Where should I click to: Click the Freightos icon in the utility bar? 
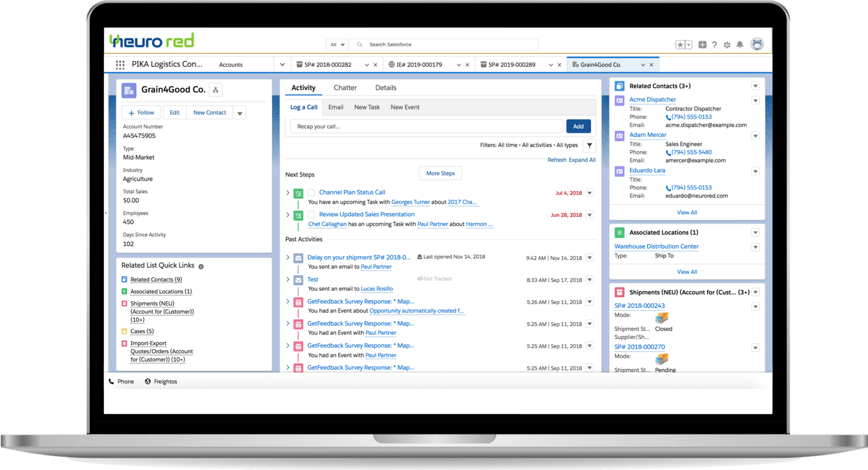148,381
